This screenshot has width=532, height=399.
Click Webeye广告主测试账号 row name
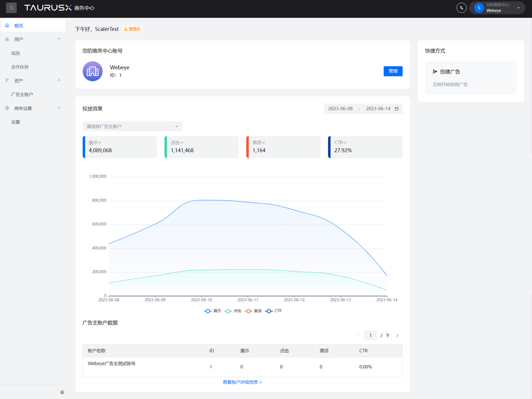111,364
